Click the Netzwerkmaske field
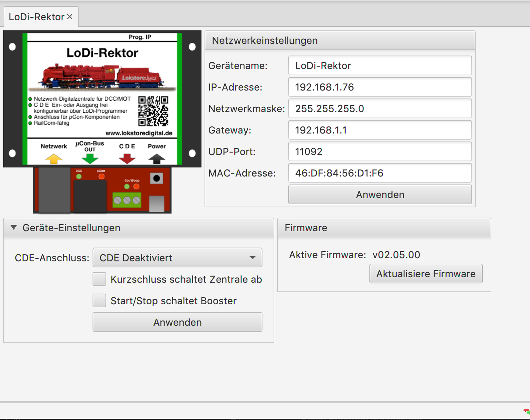 coord(380,109)
